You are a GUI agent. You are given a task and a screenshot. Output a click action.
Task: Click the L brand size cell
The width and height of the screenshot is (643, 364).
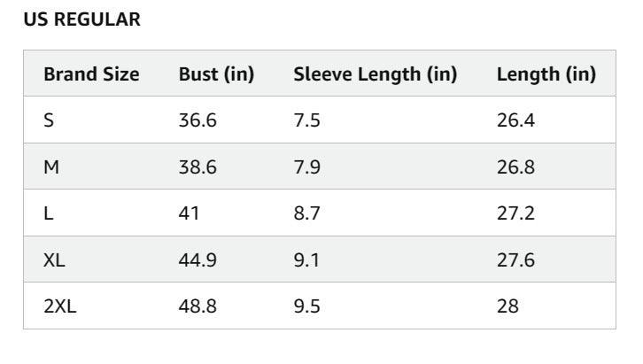click(48, 213)
